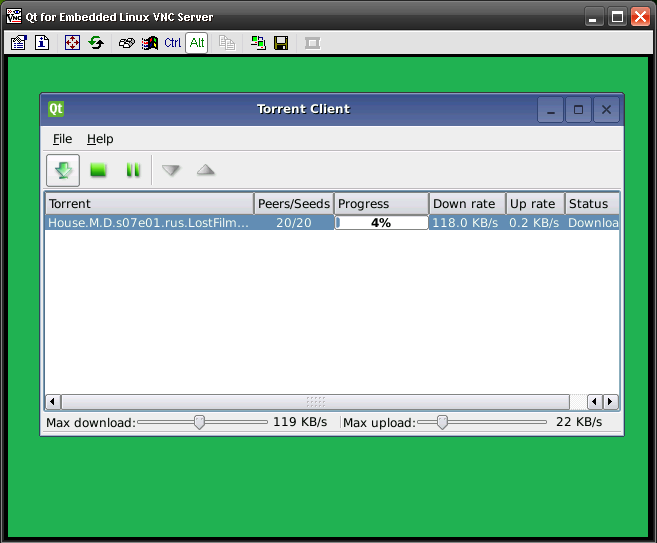Minimize the VNC Server window
657x543 pixels.
(593, 17)
